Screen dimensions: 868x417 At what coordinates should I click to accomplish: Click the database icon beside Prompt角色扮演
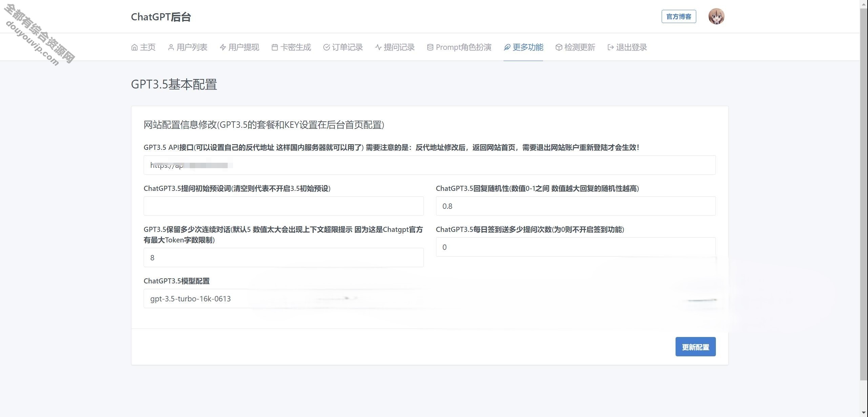pyautogui.click(x=430, y=47)
